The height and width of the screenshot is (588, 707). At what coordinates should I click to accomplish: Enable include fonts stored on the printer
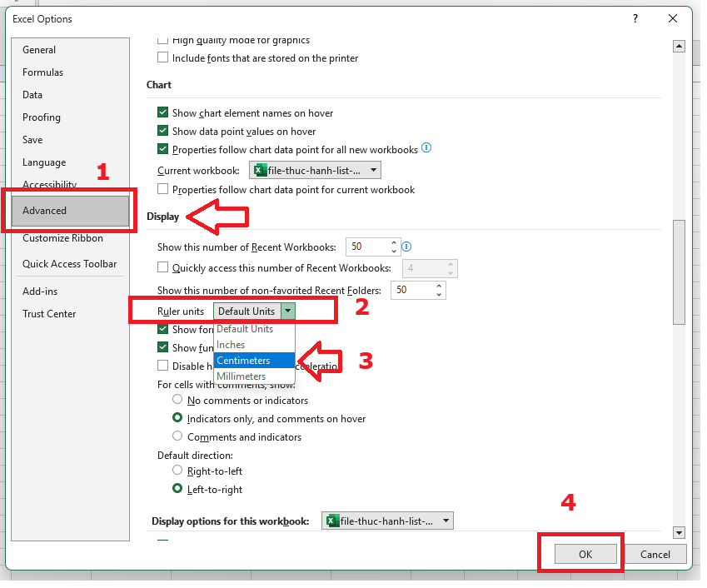click(x=163, y=57)
